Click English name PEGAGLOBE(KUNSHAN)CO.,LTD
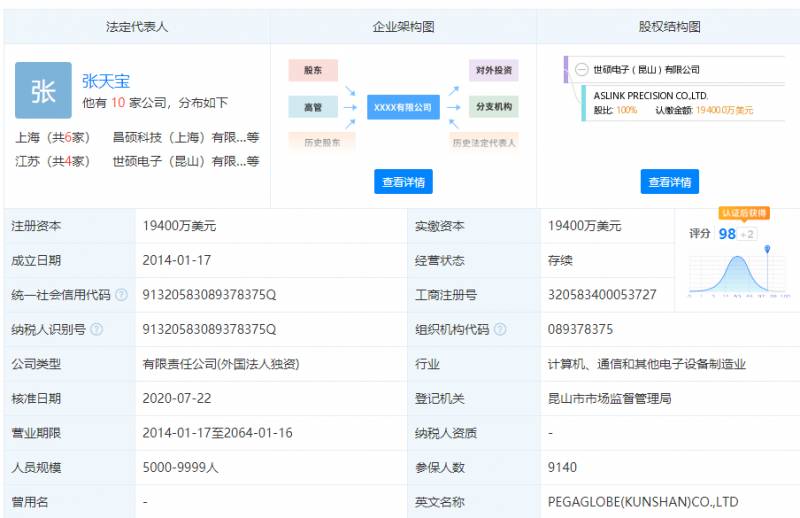The height and width of the screenshot is (518, 800). point(643,502)
